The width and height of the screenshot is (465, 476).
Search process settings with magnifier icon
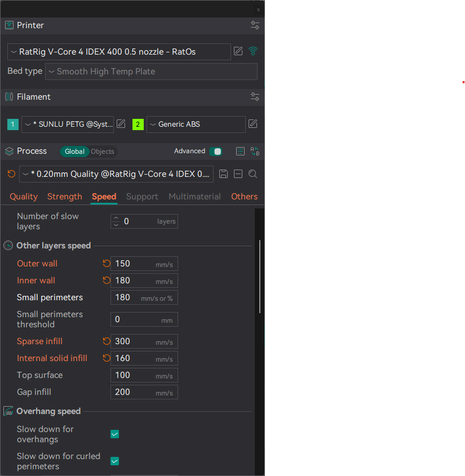click(x=253, y=174)
